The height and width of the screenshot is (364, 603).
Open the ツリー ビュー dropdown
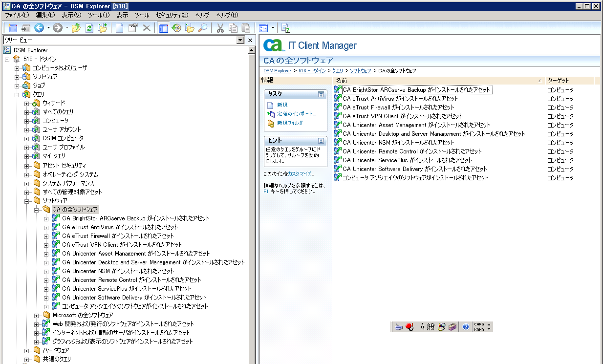tap(240, 40)
